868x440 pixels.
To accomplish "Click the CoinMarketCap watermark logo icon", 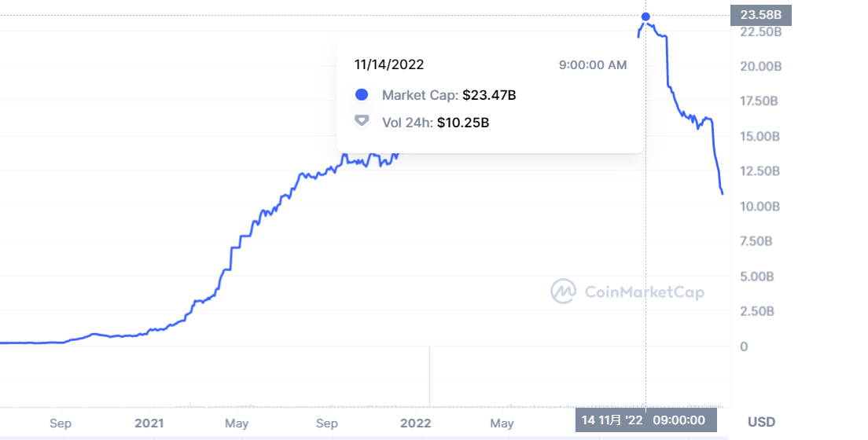I will [x=564, y=291].
